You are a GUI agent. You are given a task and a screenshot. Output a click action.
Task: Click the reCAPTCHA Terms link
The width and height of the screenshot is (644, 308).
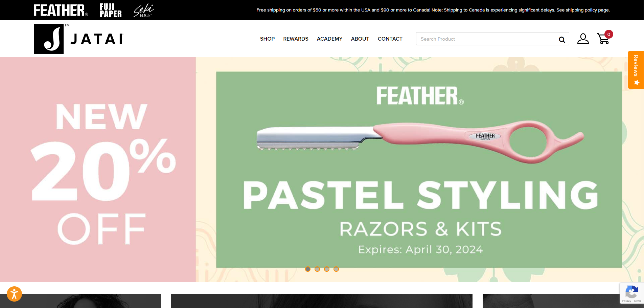click(x=638, y=301)
